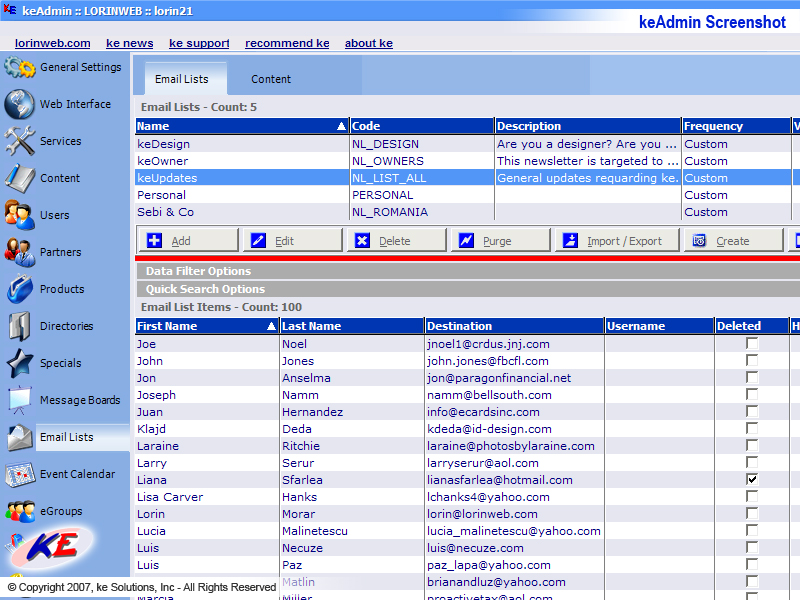
Task: Toggle Deleted checkbox for Klajd Deda
Action: pos(752,429)
